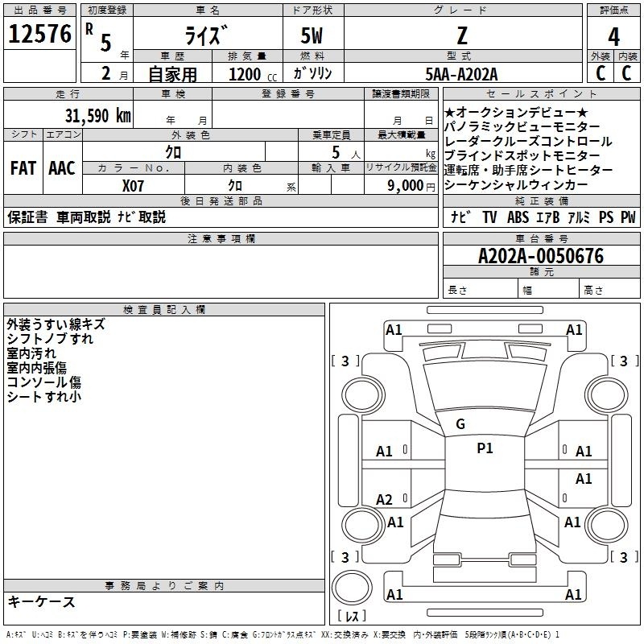Select the X07 color code
644x644 pixels.
point(134,184)
